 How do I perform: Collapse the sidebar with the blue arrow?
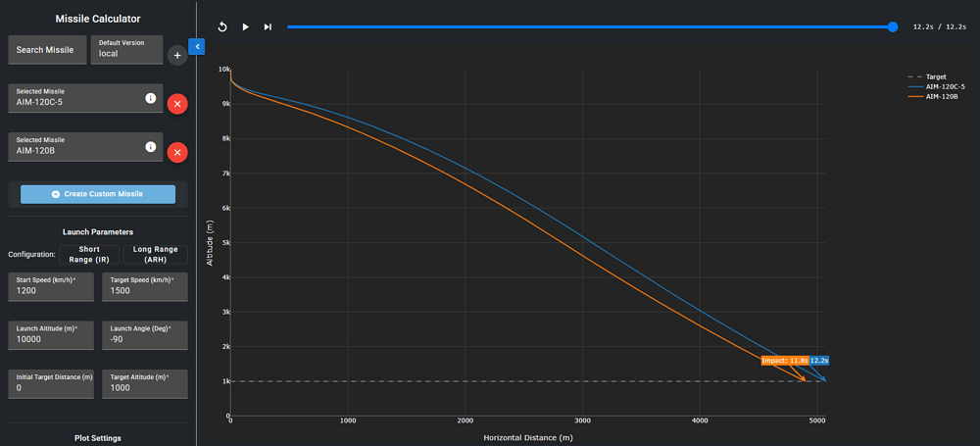(196, 46)
